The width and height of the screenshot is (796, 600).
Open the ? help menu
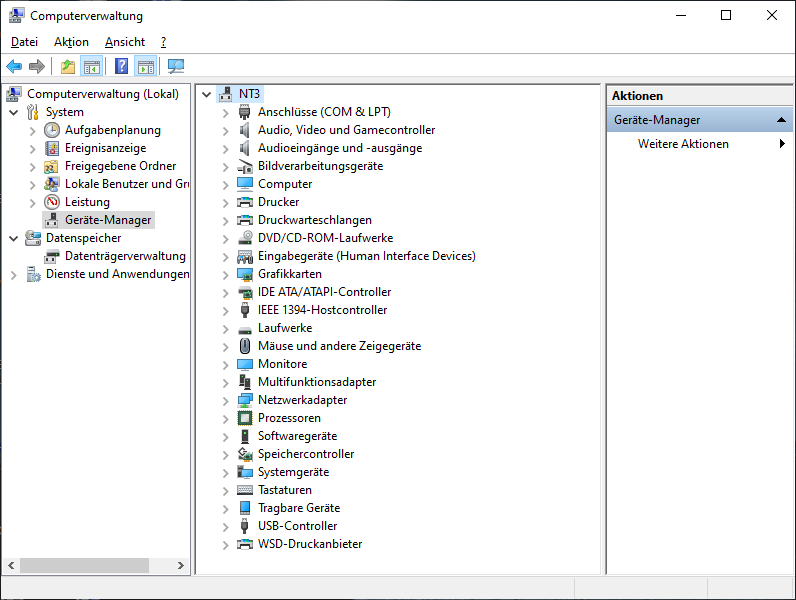[163, 42]
